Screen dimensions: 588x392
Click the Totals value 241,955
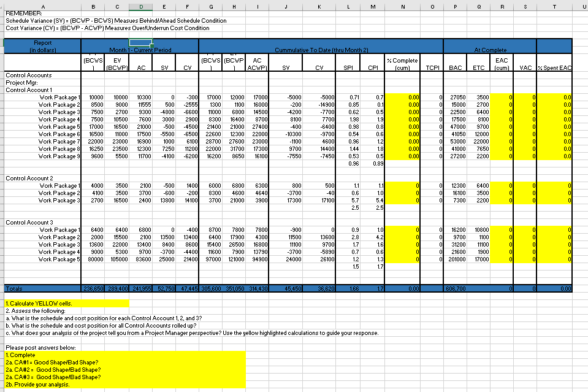click(141, 289)
